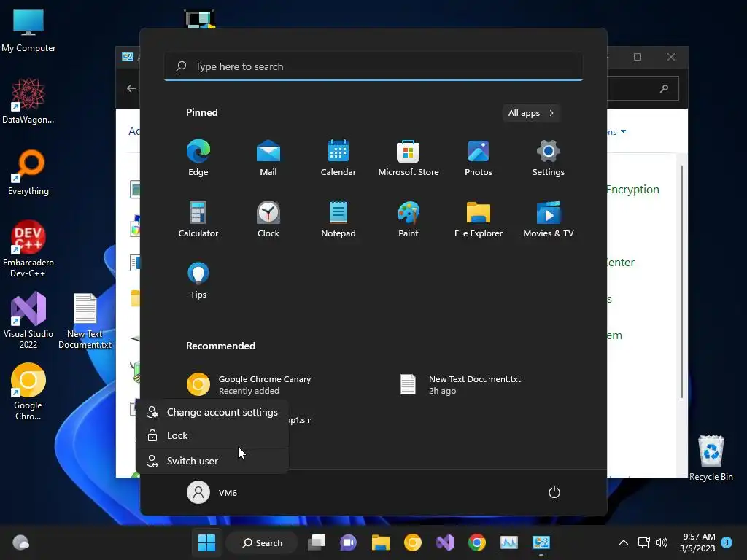Click the power button in Start menu
The image size is (747, 560).
click(x=554, y=492)
